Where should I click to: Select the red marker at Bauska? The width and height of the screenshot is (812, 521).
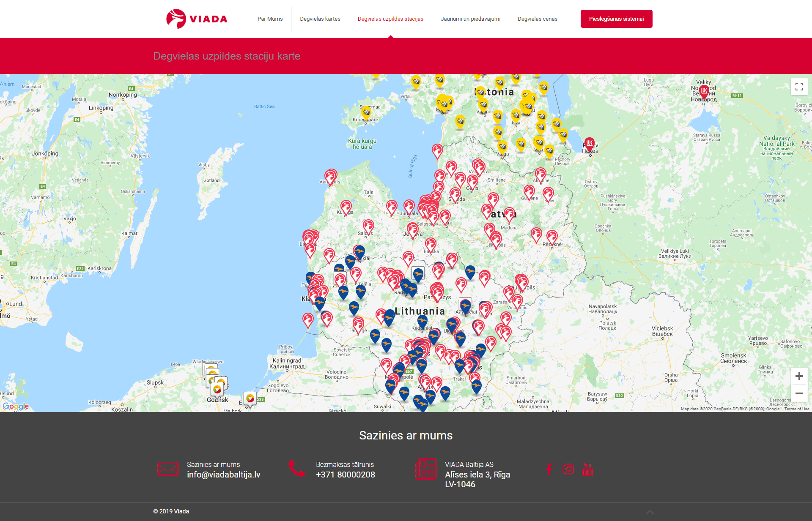point(431,245)
